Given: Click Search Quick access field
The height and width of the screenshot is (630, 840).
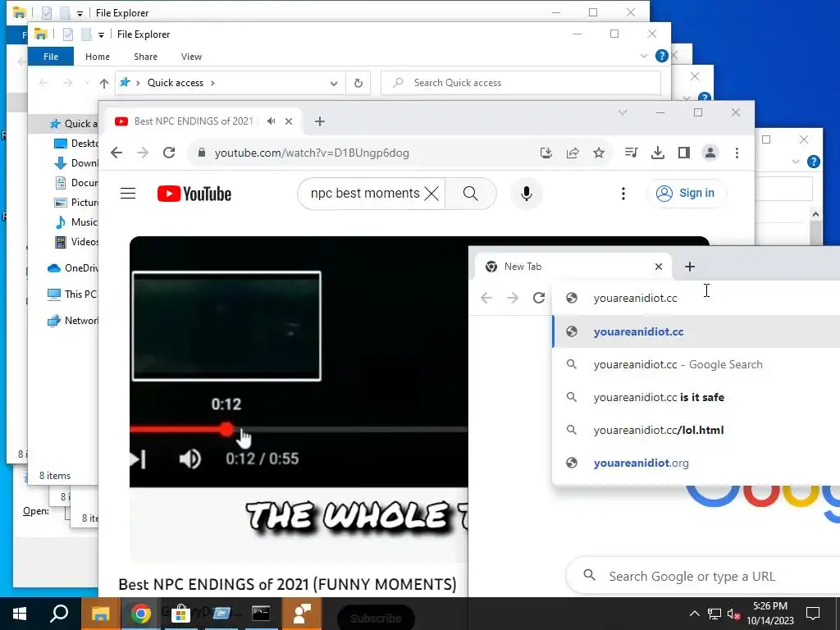Looking at the screenshot, I should (521, 83).
